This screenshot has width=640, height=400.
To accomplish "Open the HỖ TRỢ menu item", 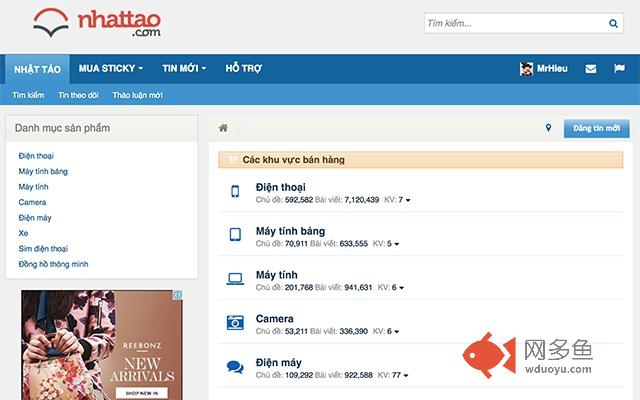I will (244, 69).
